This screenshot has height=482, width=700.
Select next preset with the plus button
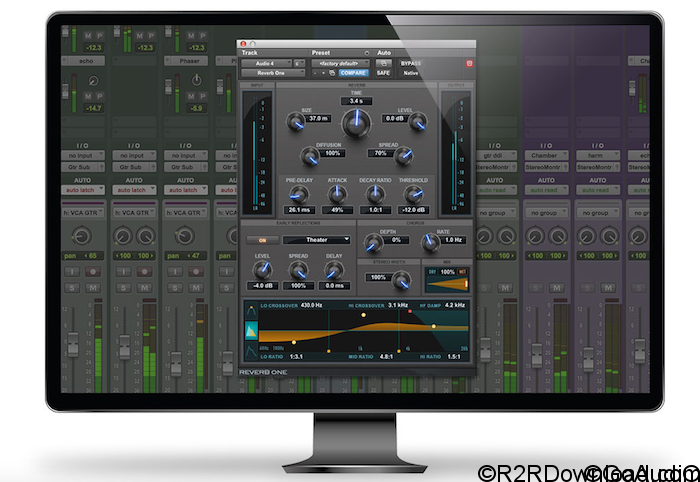pos(323,73)
